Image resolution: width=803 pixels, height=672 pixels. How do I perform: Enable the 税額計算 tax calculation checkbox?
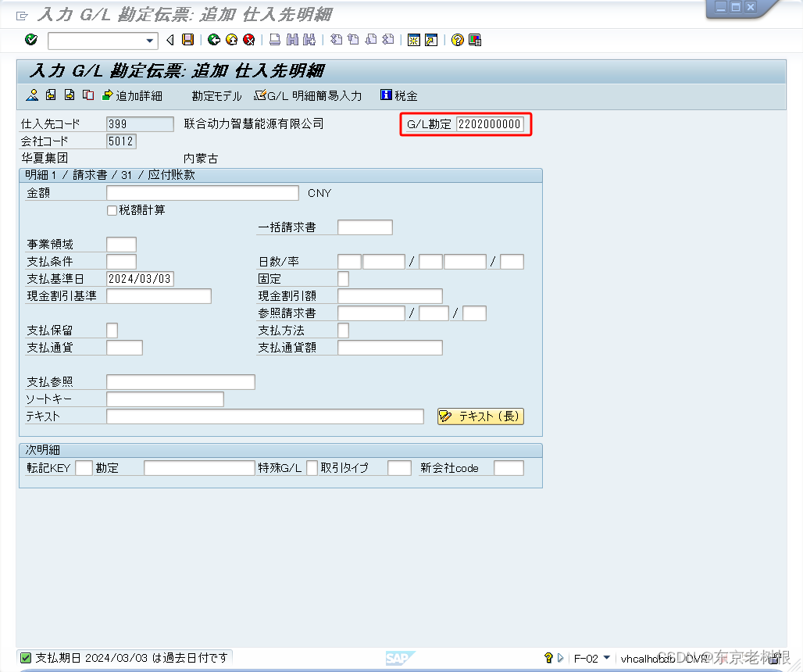112,209
